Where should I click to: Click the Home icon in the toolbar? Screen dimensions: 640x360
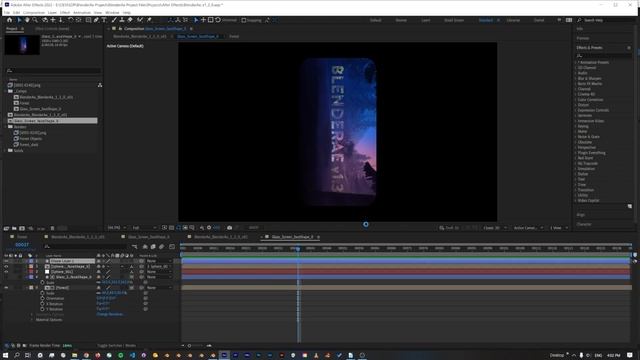(9, 20)
